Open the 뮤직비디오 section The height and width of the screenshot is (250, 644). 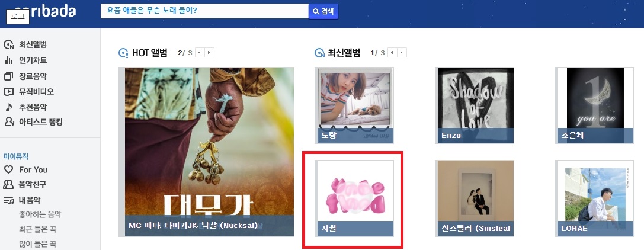point(29,92)
